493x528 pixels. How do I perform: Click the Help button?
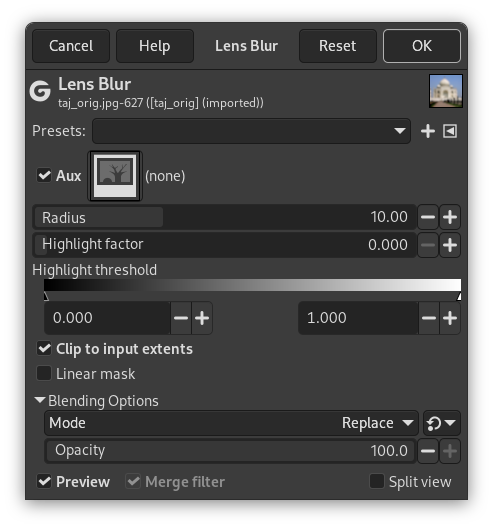(x=155, y=46)
